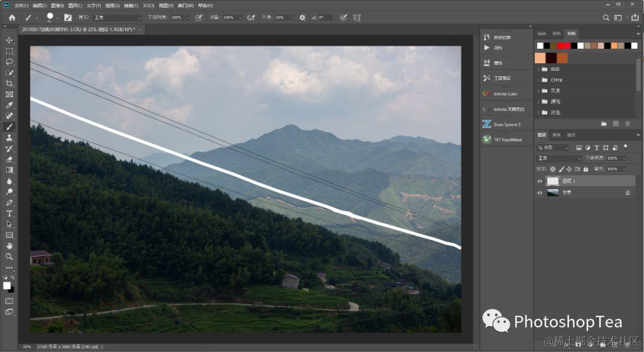Open the 图层(L) menu

[75, 5]
